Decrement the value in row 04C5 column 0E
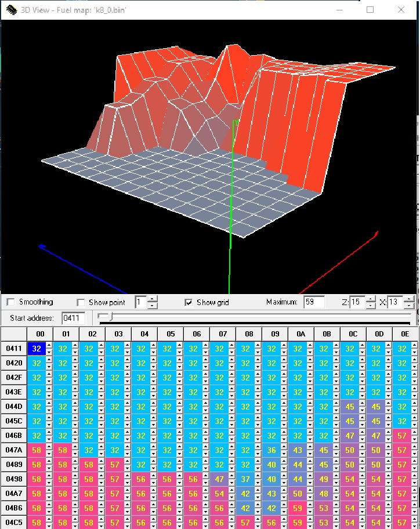The height and width of the screenshot is (529, 420). click(x=414, y=525)
